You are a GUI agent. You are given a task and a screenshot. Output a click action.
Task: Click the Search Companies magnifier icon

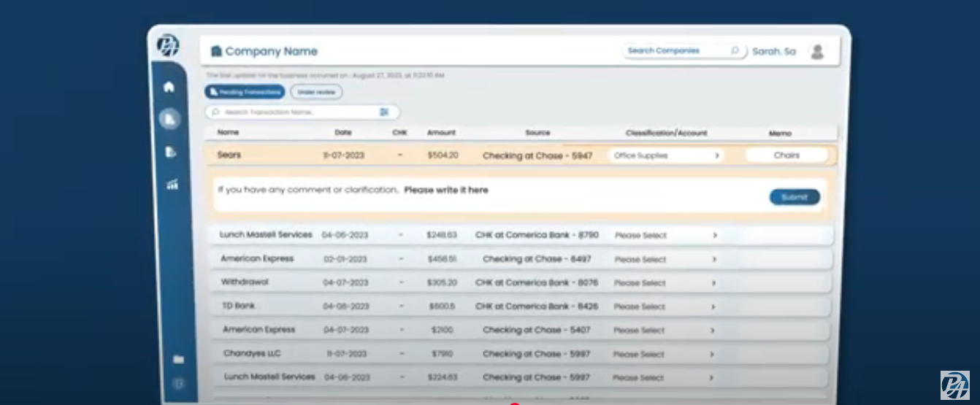coord(735,51)
